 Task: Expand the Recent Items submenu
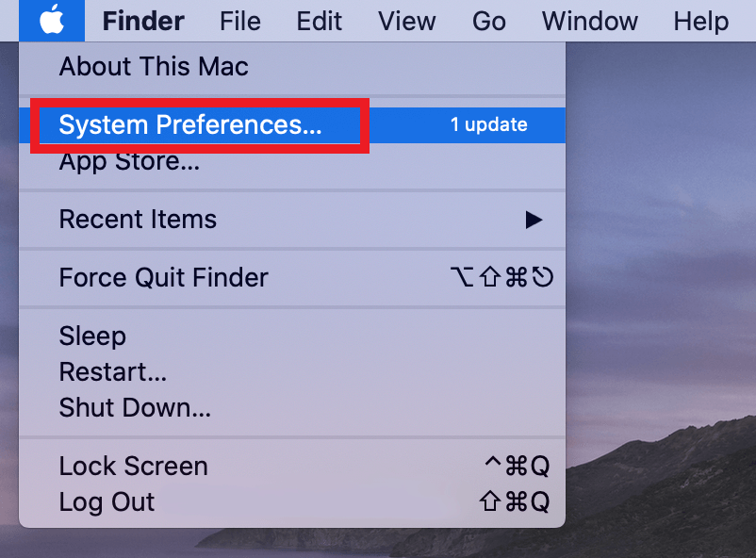tap(138, 220)
